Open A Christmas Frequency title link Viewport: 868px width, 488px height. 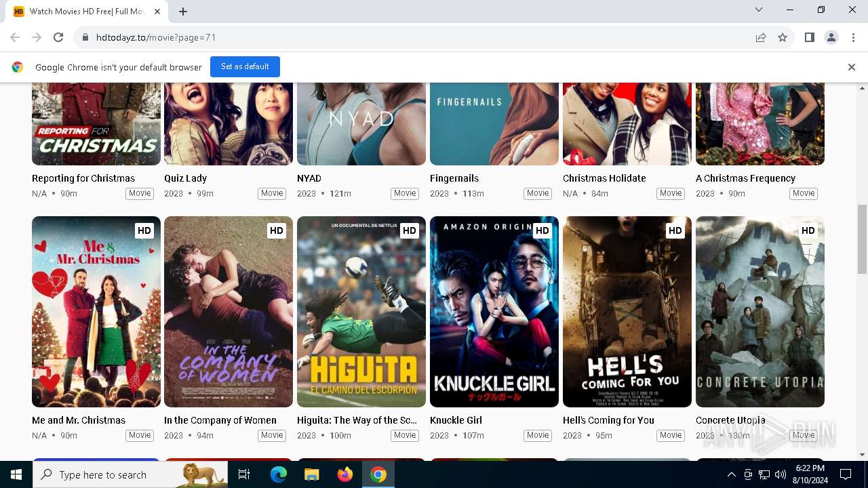pos(745,178)
